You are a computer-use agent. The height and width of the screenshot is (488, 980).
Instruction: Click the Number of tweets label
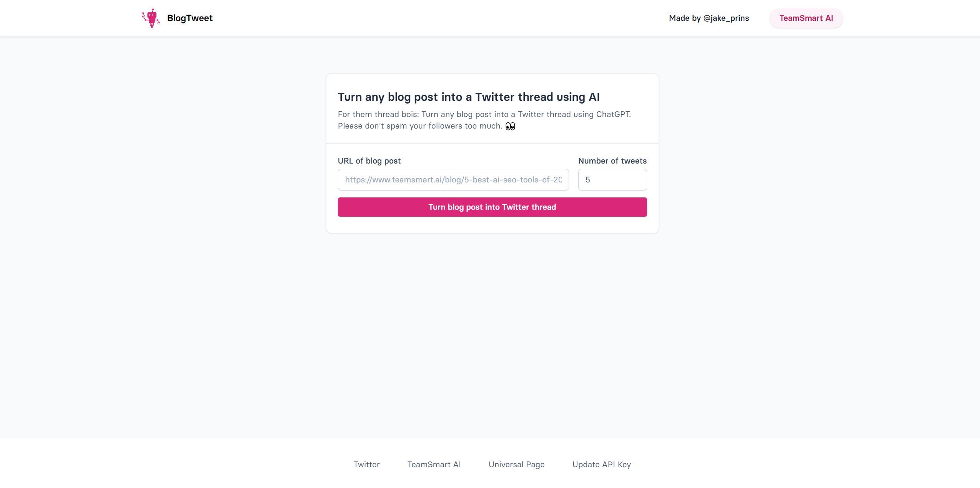coord(612,161)
